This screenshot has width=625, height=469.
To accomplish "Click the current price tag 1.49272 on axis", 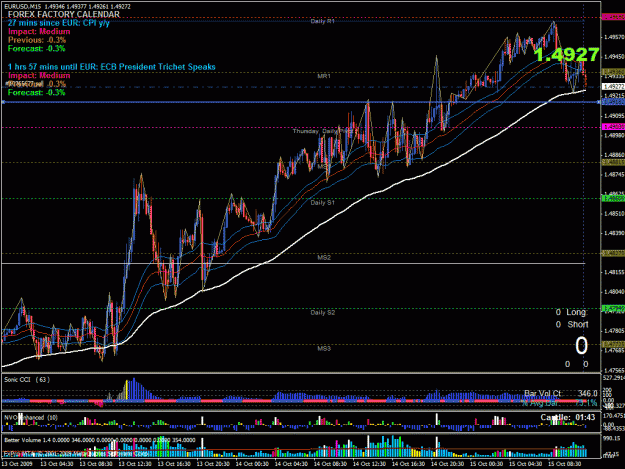I will pos(613,86).
